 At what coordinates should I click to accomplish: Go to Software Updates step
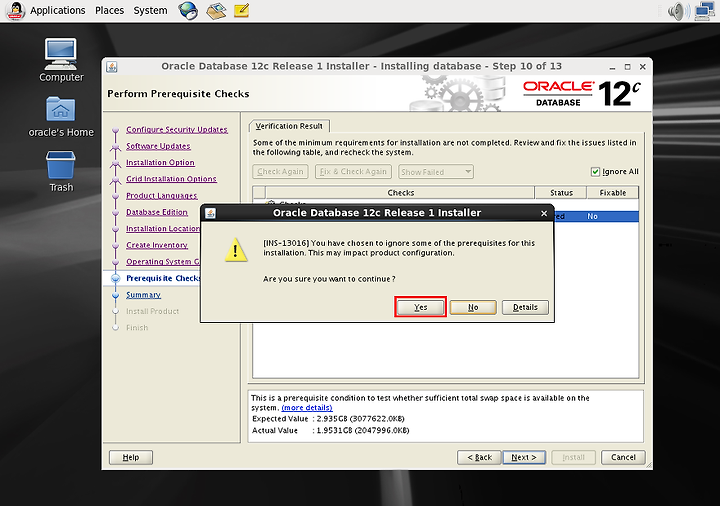pos(158,146)
